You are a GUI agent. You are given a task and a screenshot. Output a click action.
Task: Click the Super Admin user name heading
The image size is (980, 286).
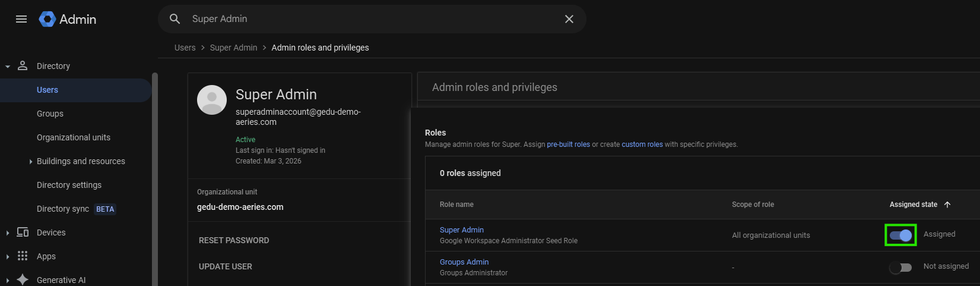coord(276,95)
